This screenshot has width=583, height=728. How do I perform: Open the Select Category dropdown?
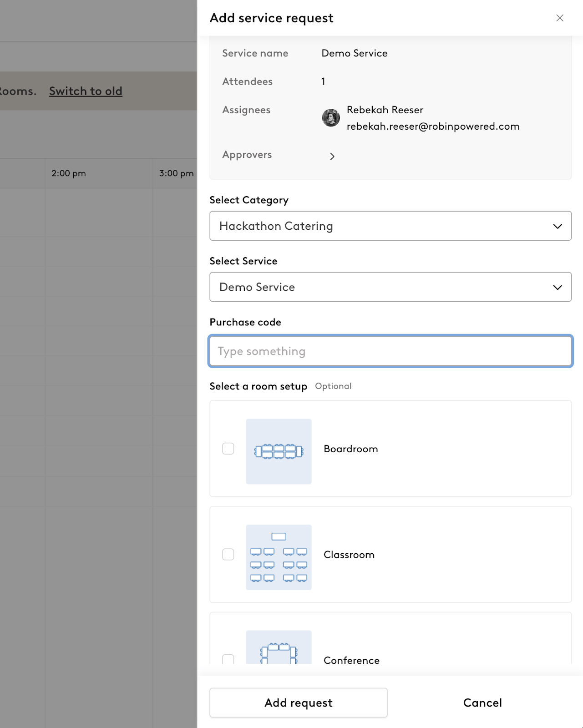(x=390, y=226)
